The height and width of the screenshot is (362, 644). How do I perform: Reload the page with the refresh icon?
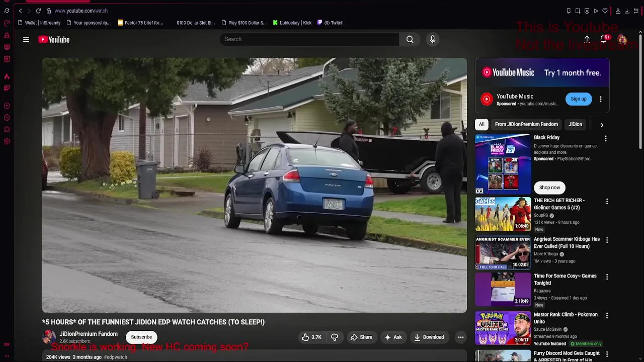(x=38, y=11)
